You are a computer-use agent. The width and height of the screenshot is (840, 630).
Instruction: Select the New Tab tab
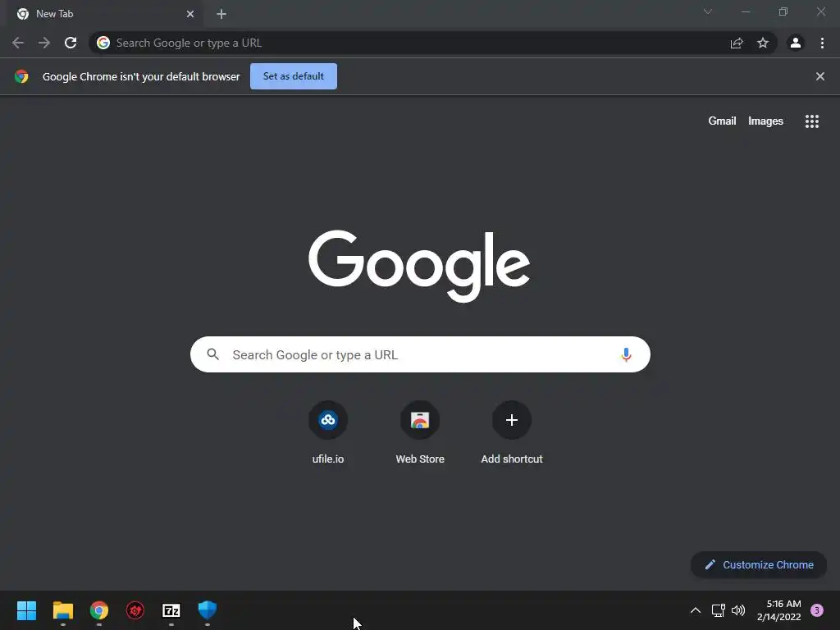point(104,14)
